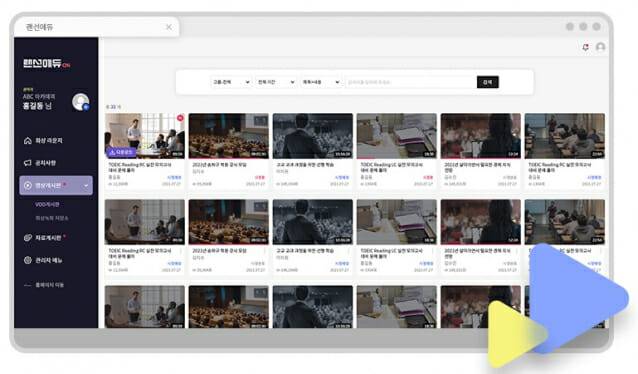
Task: Play the top-row woman addressing the audience thumbnail
Action: (481, 136)
